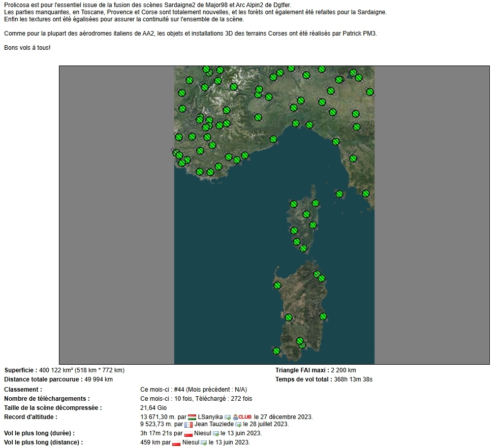The image size is (501, 448).
Task: Click Polish flag in the longest distance row
Action: coord(176,443)
